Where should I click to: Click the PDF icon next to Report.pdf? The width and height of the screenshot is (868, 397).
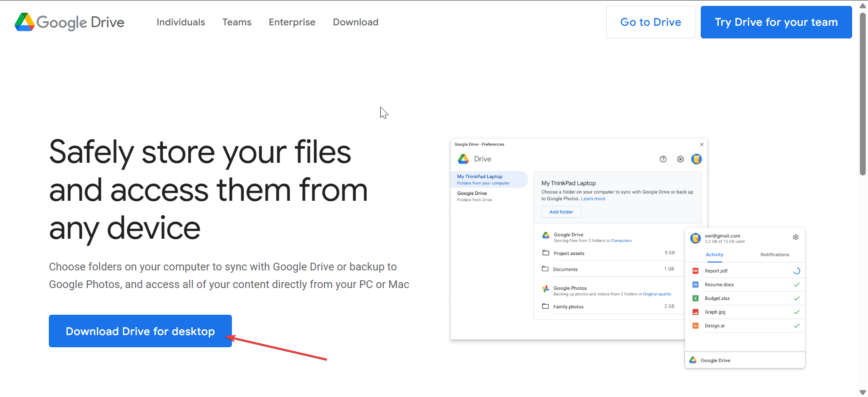pos(695,271)
